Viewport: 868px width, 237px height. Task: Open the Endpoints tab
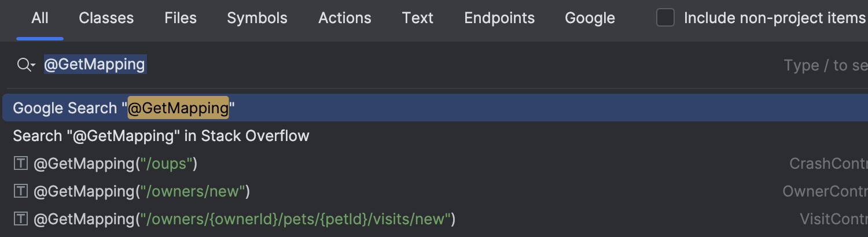499,18
